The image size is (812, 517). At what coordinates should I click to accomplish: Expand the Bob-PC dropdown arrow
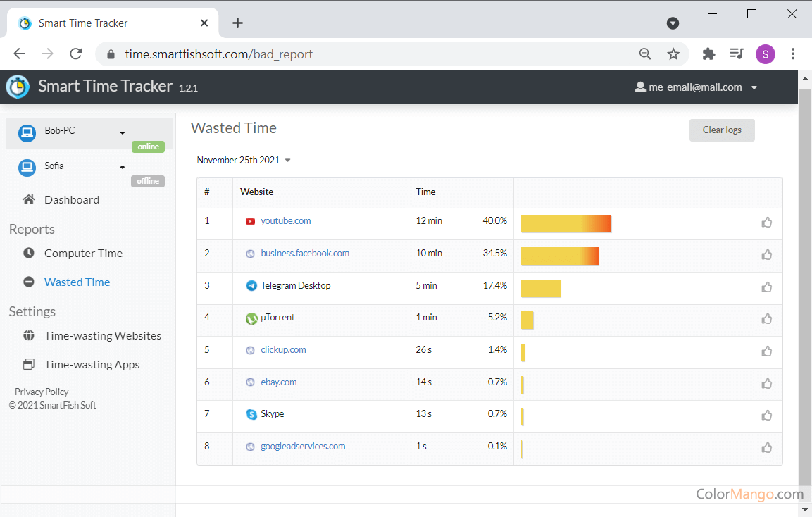pyautogui.click(x=123, y=132)
